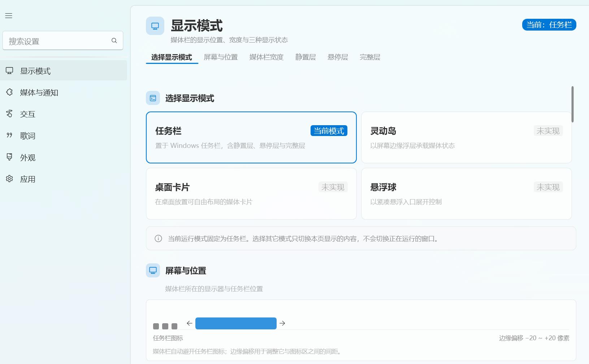
Task: Switch to the 选择显示模式 tab
Action: point(172,57)
